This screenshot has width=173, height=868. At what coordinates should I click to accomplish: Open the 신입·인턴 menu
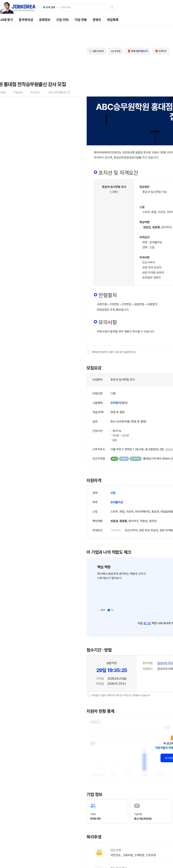[x=62, y=20]
